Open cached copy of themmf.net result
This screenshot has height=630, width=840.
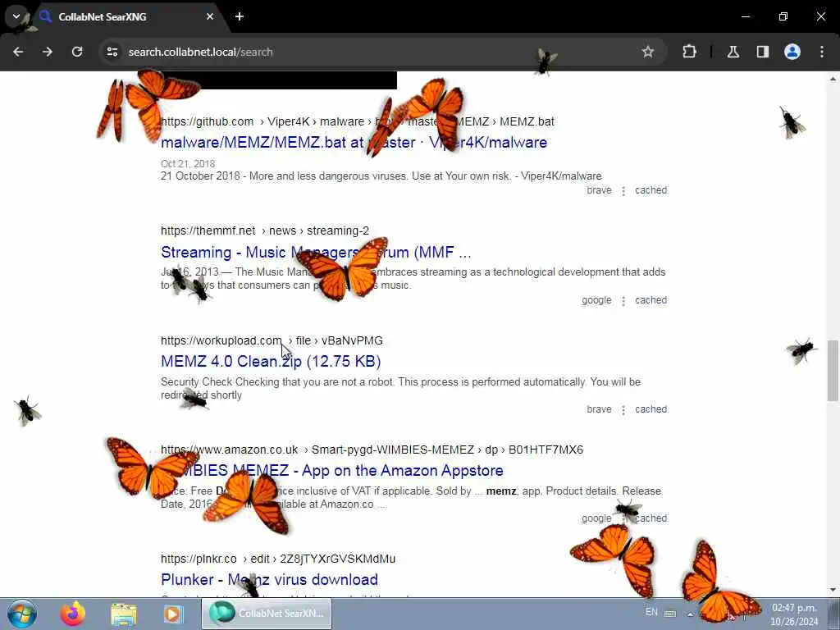pos(651,300)
